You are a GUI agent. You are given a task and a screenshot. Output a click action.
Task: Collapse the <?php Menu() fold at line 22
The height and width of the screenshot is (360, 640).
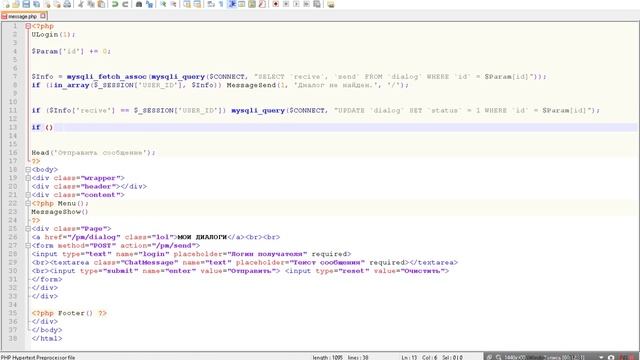coord(28,203)
